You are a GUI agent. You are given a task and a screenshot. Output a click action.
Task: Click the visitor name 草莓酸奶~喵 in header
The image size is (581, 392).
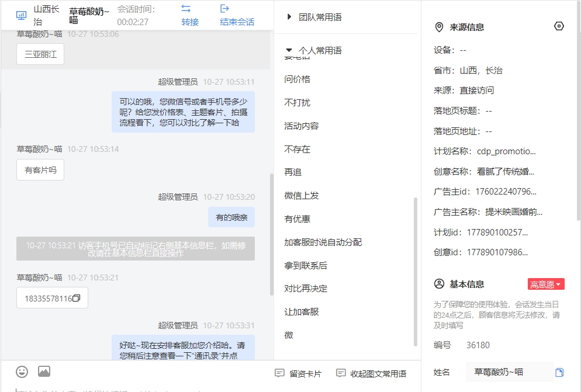pyautogui.click(x=89, y=16)
